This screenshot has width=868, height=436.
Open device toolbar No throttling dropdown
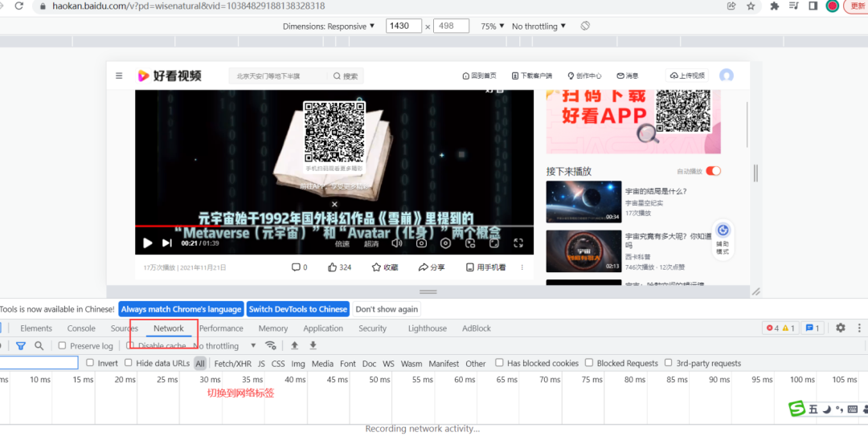538,26
